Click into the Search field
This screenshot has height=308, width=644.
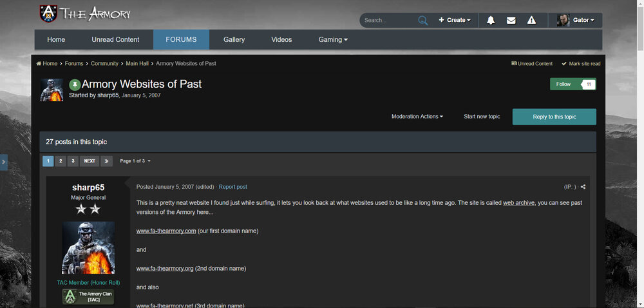coord(388,21)
